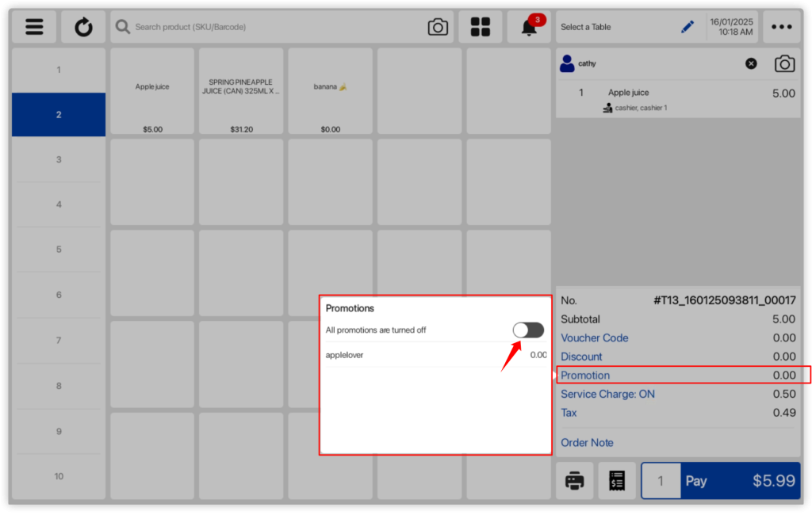Add SPRING PINEAPPLE JUICE product tile

click(241, 92)
